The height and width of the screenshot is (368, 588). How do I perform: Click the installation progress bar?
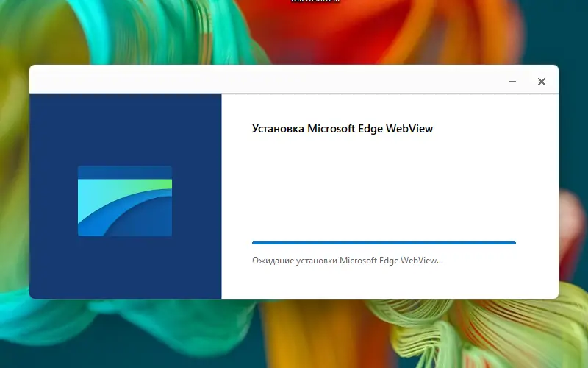(384, 243)
